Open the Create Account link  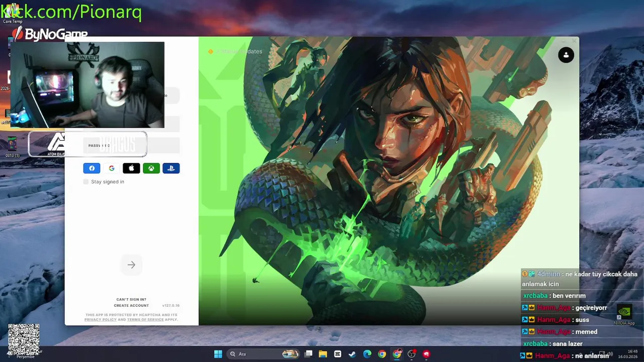pos(131,305)
